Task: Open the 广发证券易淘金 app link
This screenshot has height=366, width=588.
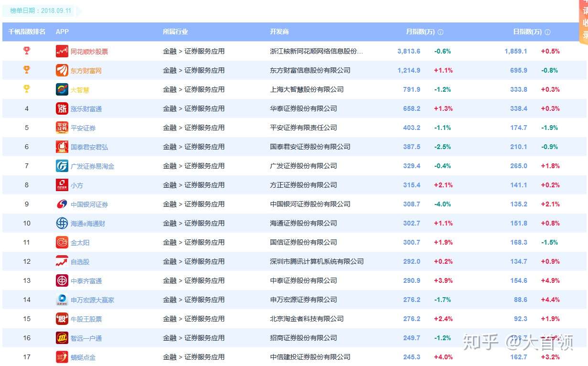Action: [93, 166]
